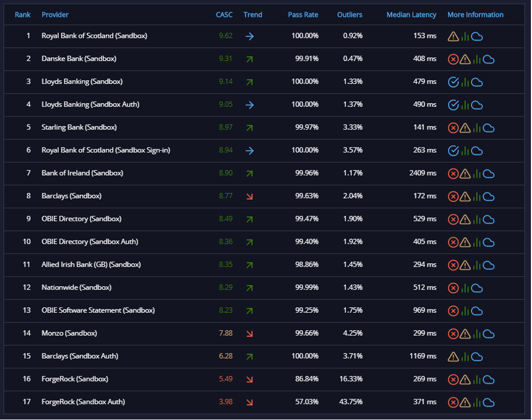Open the bar chart icon in Danske Bank row
The image size is (532, 420).
pos(476,59)
